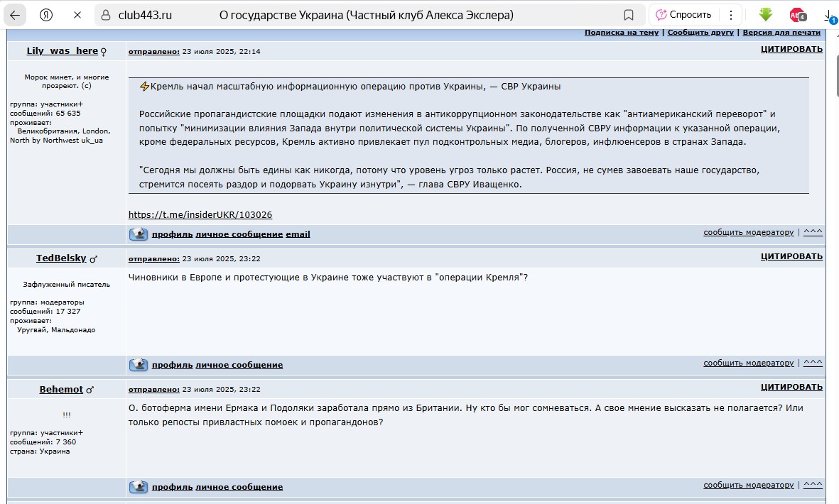This screenshot has width=839, height=504.
Task: Open the t.me/insiderUKR/103026 link
Action: 200,215
